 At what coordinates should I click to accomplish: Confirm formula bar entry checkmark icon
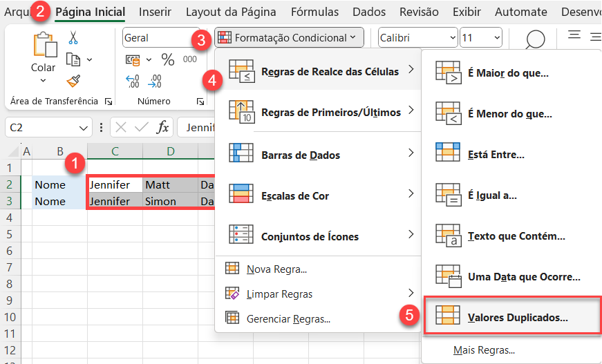142,127
